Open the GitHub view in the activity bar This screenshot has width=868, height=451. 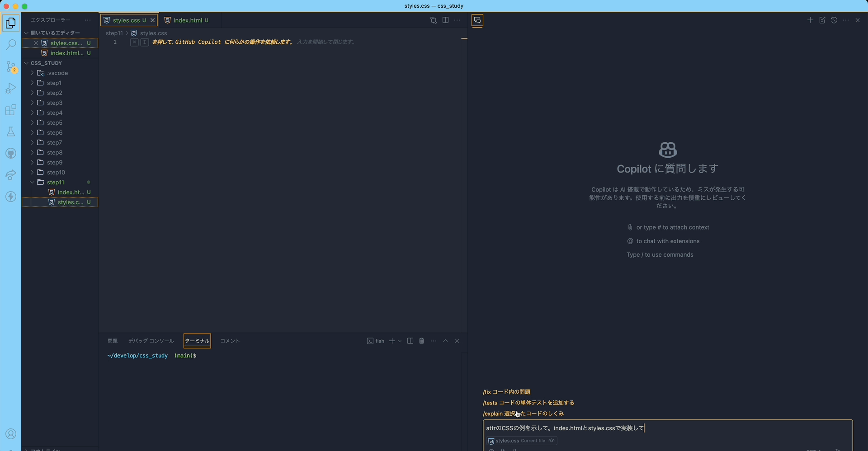[x=11, y=153]
